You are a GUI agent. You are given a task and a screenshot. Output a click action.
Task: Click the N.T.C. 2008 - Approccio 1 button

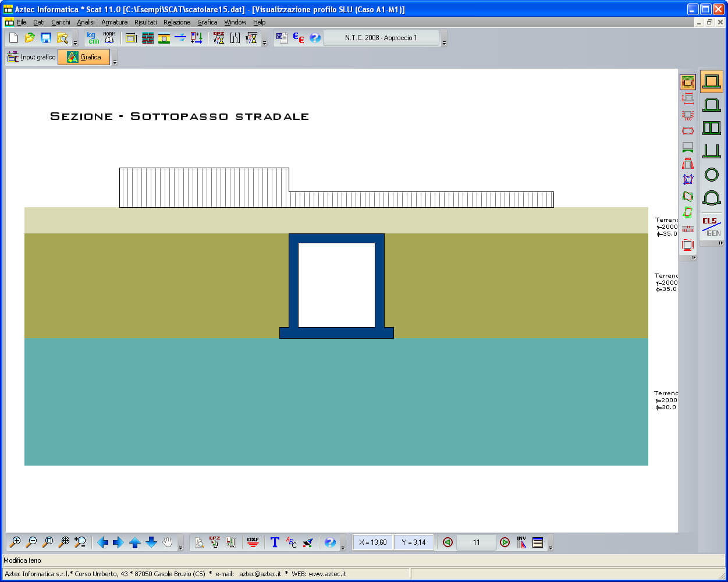click(x=381, y=38)
